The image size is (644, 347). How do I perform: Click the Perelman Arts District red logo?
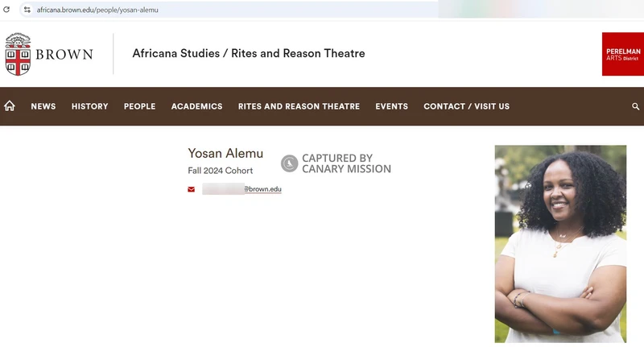tap(622, 54)
